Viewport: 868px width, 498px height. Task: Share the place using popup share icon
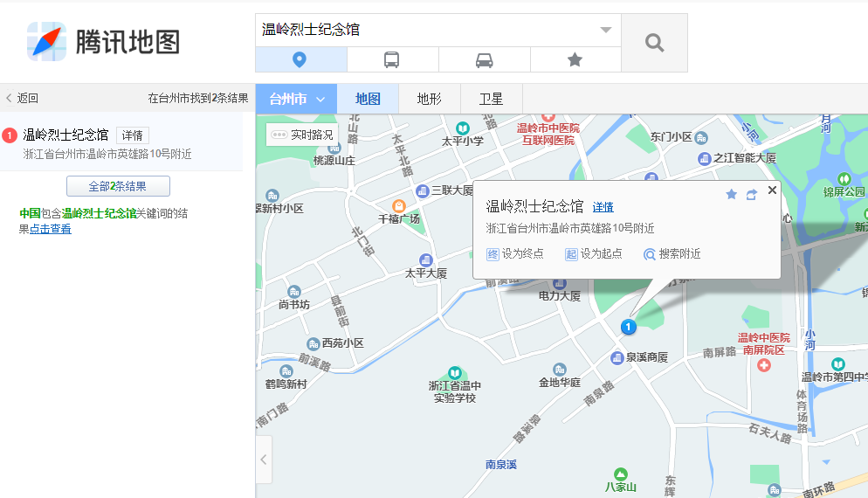coord(751,194)
